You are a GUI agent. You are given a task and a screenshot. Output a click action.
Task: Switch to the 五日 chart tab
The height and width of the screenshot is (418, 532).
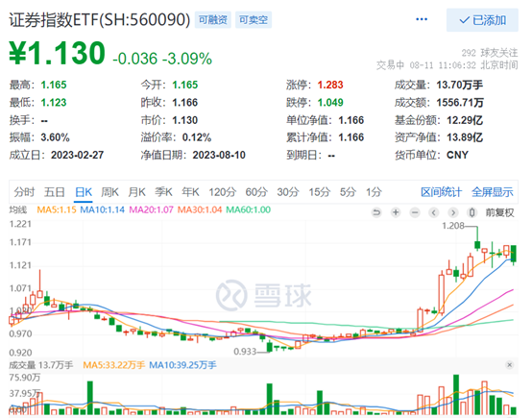[x=55, y=192]
